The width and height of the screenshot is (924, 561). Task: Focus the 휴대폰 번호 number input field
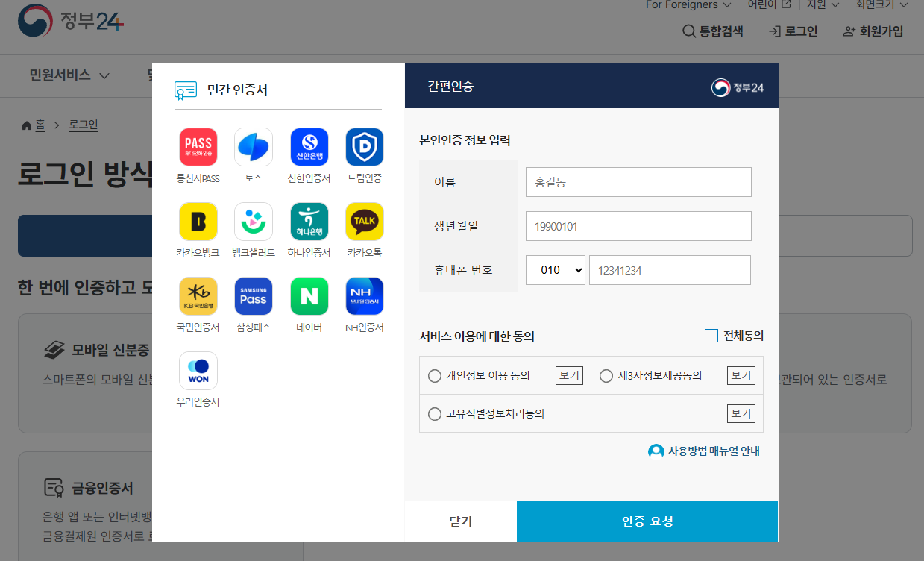(x=670, y=270)
